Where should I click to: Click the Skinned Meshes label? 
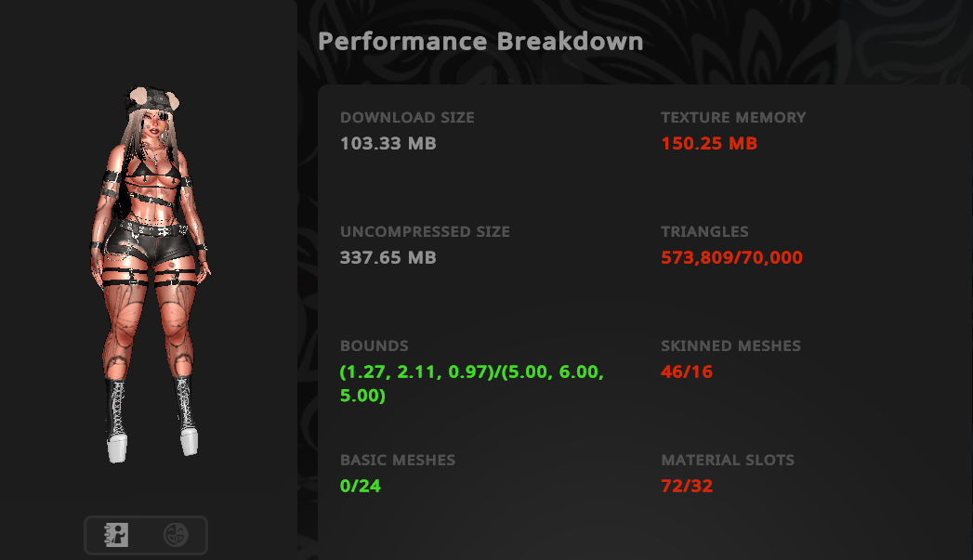(x=731, y=345)
